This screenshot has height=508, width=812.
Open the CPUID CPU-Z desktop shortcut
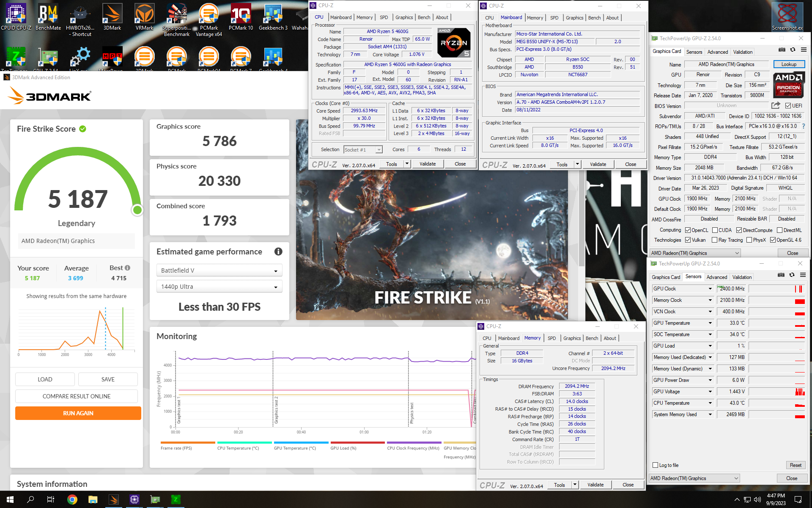pos(16,17)
